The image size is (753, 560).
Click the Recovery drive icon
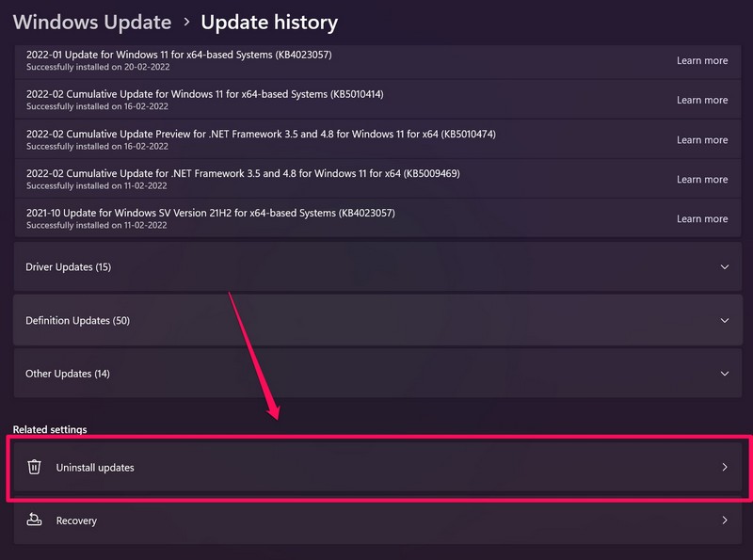[x=34, y=520]
